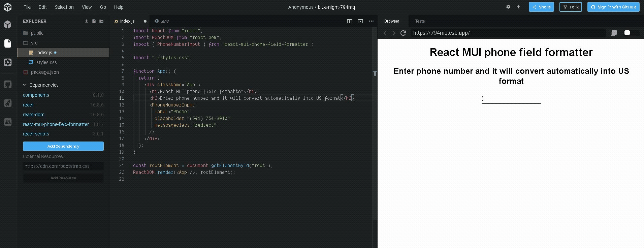This screenshot has width=644, height=248.
Task: Switch to the Browser preview tab
Action: pyautogui.click(x=392, y=21)
